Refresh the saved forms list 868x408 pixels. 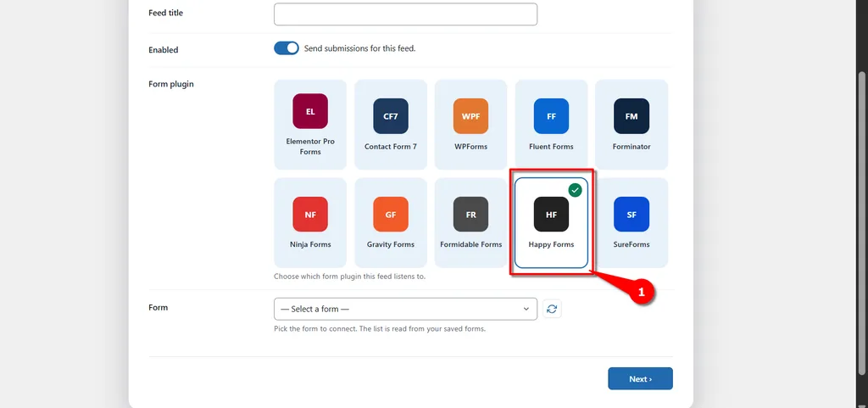(x=552, y=309)
